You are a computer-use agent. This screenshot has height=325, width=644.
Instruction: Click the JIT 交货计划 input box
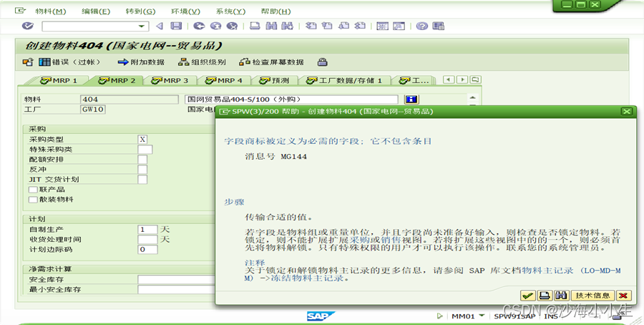[142, 180]
